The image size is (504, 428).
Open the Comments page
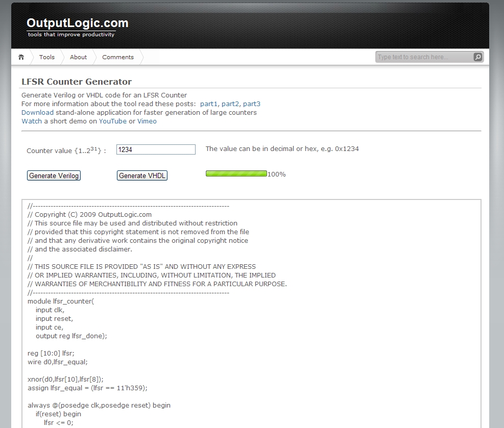(118, 57)
